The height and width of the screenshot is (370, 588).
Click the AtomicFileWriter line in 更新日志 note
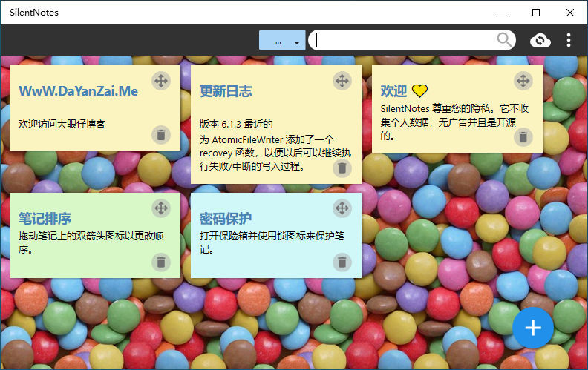pyautogui.click(x=267, y=139)
